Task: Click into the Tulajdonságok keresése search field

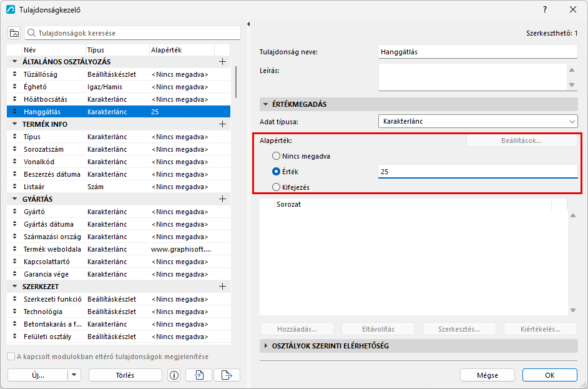Action: [133, 33]
